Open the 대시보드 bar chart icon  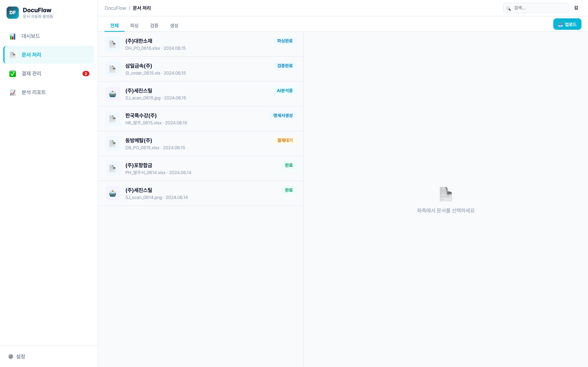pos(13,36)
